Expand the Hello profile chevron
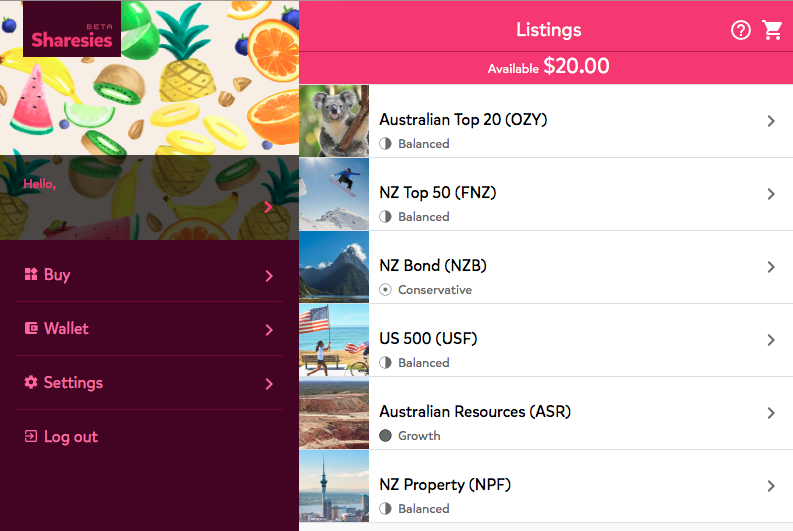The width and height of the screenshot is (793, 531). [x=268, y=208]
